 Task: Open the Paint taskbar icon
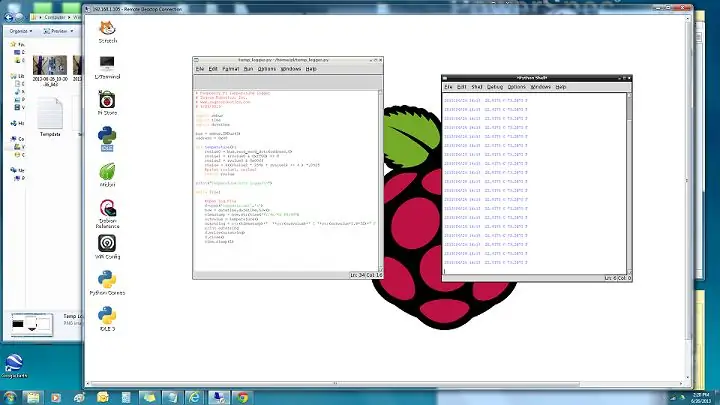[79, 398]
